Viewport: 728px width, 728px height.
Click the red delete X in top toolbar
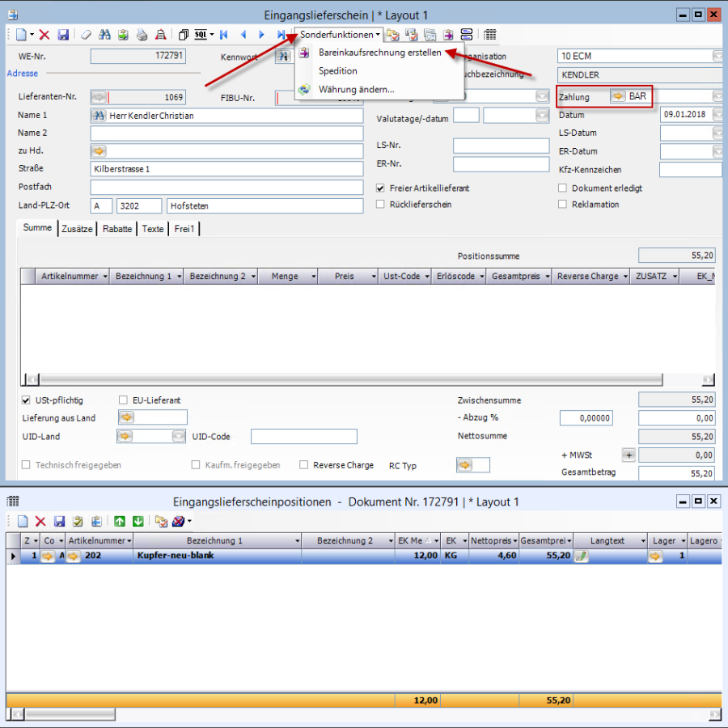(x=44, y=35)
